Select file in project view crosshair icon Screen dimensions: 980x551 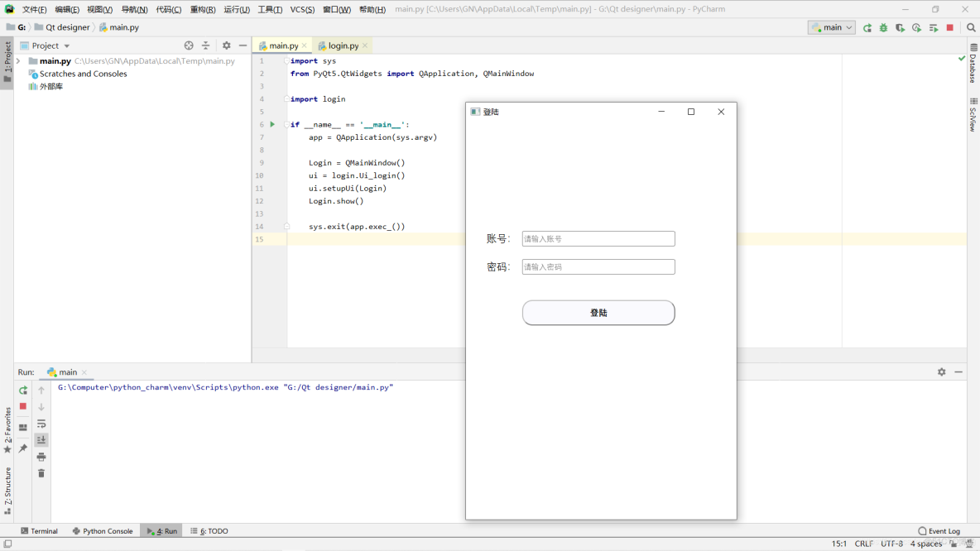pyautogui.click(x=189, y=46)
